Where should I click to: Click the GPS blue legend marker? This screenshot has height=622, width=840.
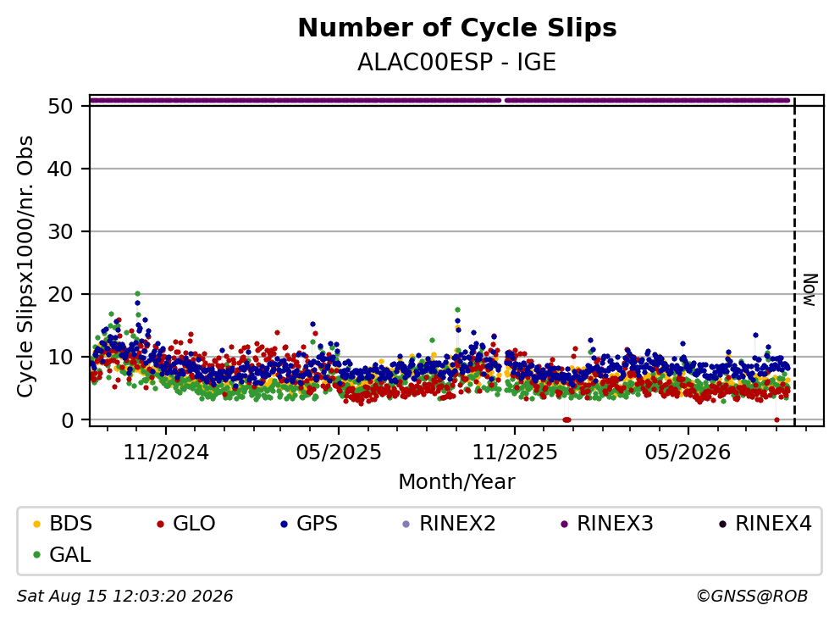point(284,524)
